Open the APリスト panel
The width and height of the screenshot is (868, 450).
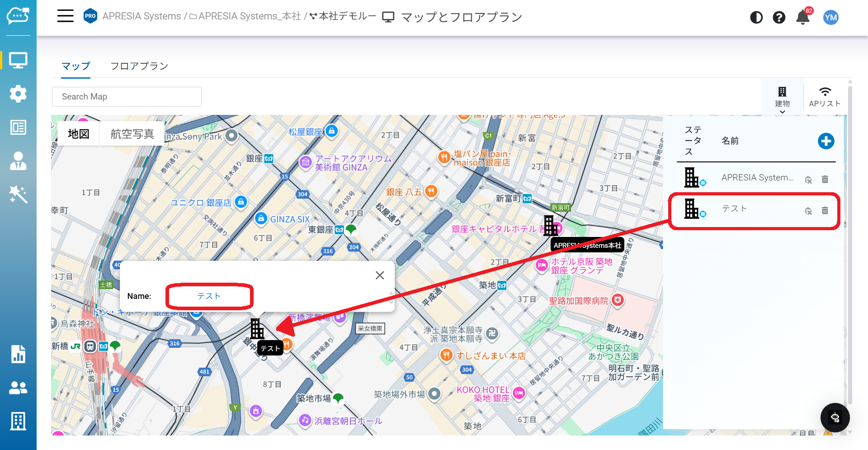tap(825, 97)
